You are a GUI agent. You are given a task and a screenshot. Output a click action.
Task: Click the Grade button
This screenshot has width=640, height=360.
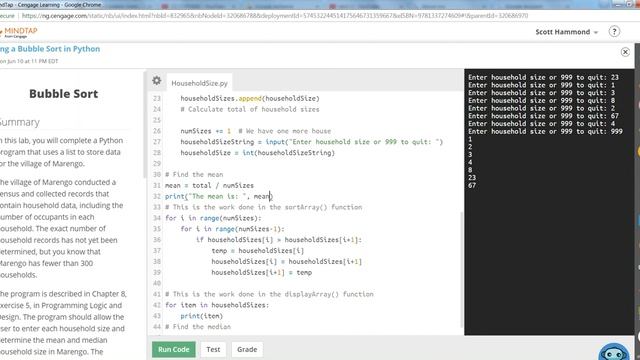247,349
